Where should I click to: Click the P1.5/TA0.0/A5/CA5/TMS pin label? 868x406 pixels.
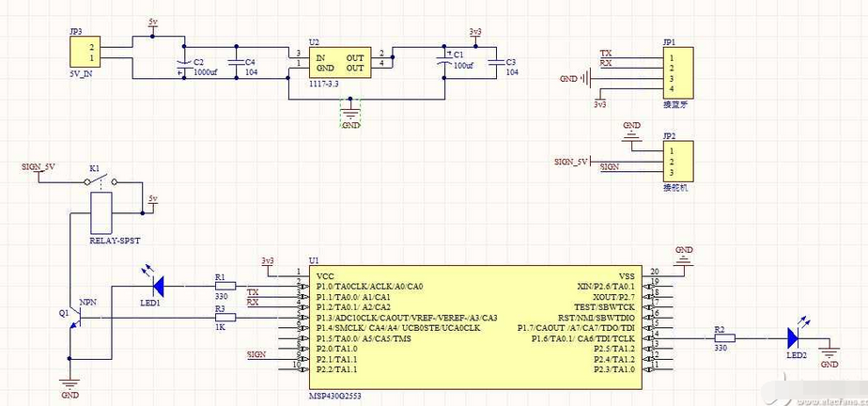pyautogui.click(x=364, y=338)
